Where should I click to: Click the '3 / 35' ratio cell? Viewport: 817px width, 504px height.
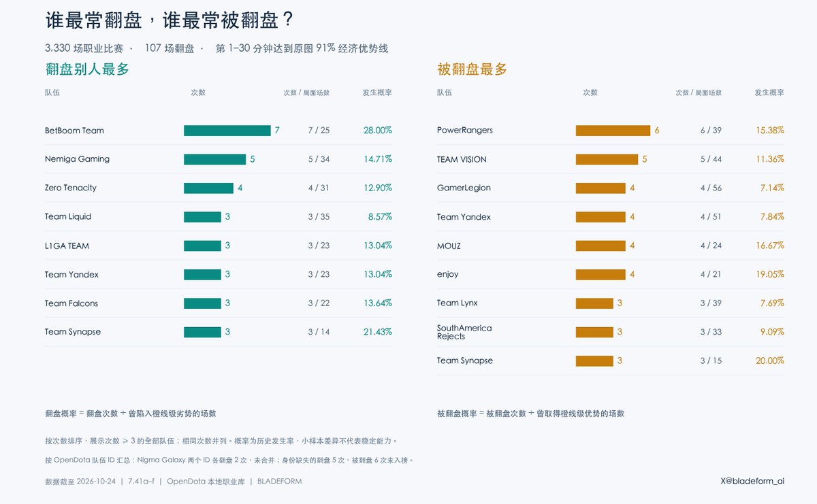(x=319, y=217)
